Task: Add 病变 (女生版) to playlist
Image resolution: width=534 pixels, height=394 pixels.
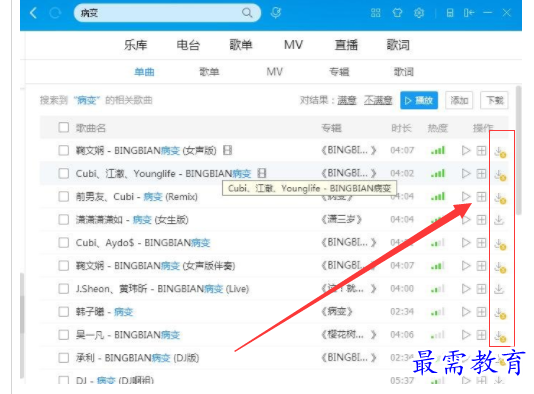Action: (481, 220)
